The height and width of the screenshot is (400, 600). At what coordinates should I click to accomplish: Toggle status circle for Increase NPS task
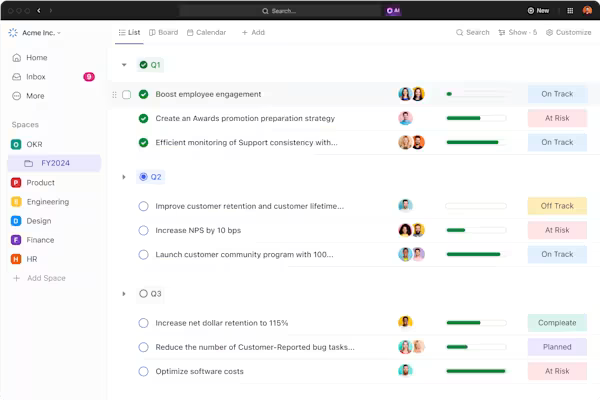(x=143, y=230)
